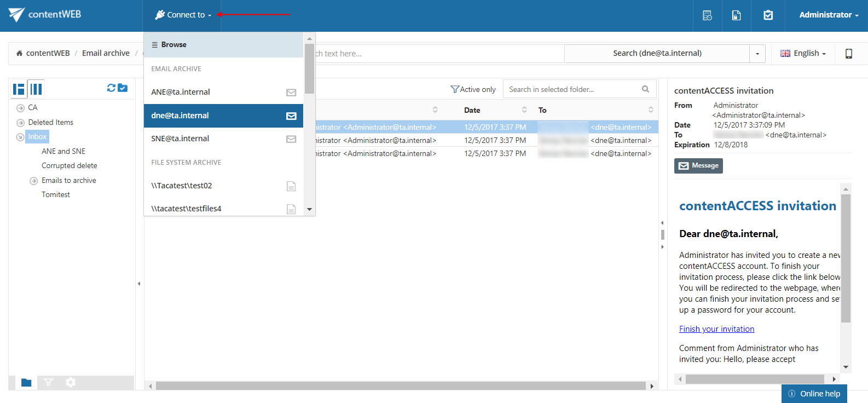Viewport: 868px width, 403px height.
Task: Click the preview pane horizontal scrollbar
Action: 755,379
